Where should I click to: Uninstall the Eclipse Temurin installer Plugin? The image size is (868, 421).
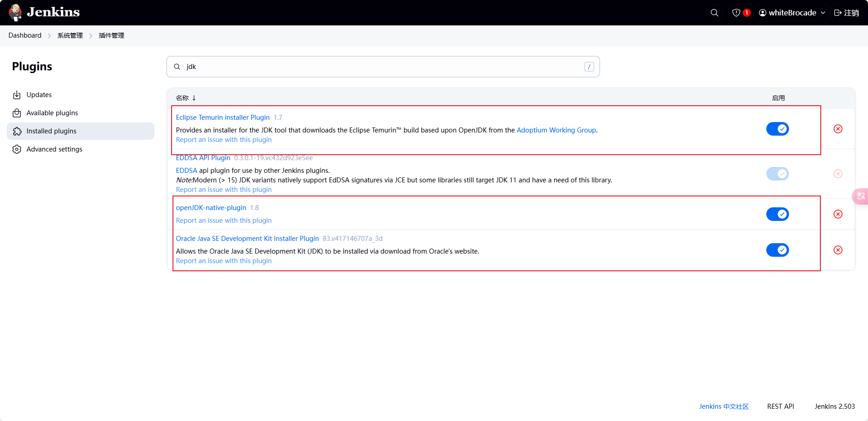click(x=838, y=129)
